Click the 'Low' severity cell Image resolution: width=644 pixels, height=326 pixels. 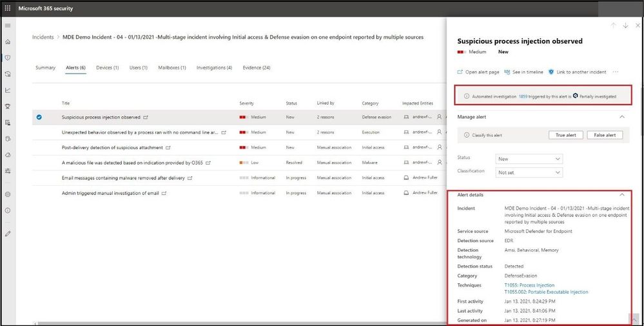(249, 163)
